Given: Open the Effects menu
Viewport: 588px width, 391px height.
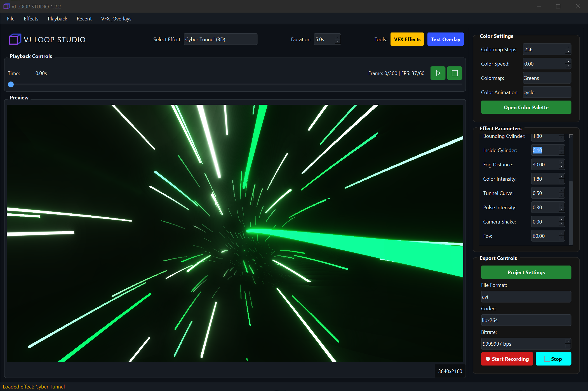Looking at the screenshot, I should 31,18.
